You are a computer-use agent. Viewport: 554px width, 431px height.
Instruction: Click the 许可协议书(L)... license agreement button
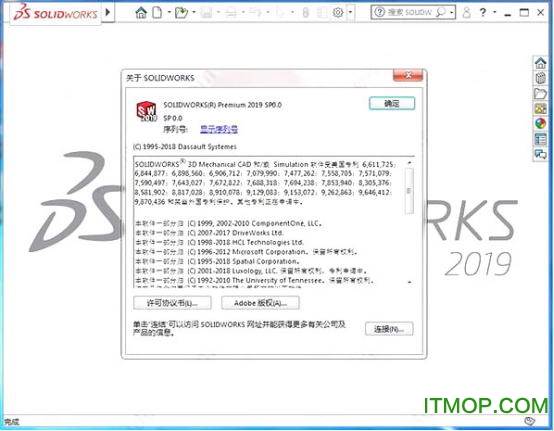click(x=172, y=303)
